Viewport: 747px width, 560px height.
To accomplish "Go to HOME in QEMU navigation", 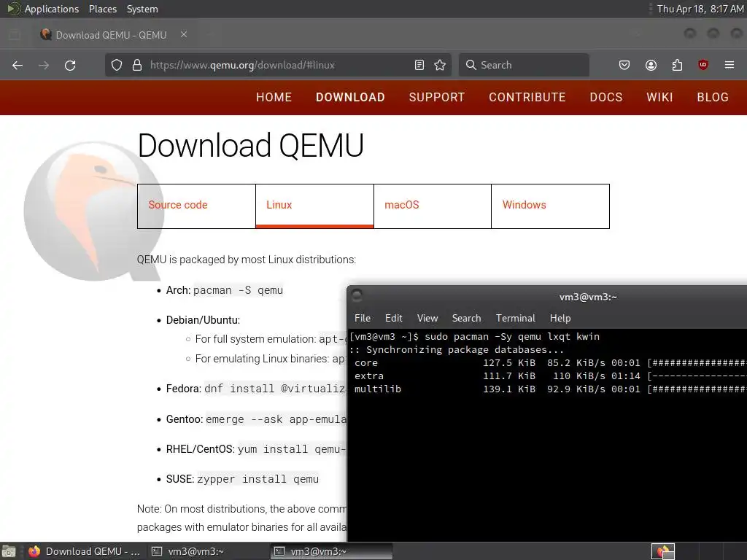I will pos(274,97).
